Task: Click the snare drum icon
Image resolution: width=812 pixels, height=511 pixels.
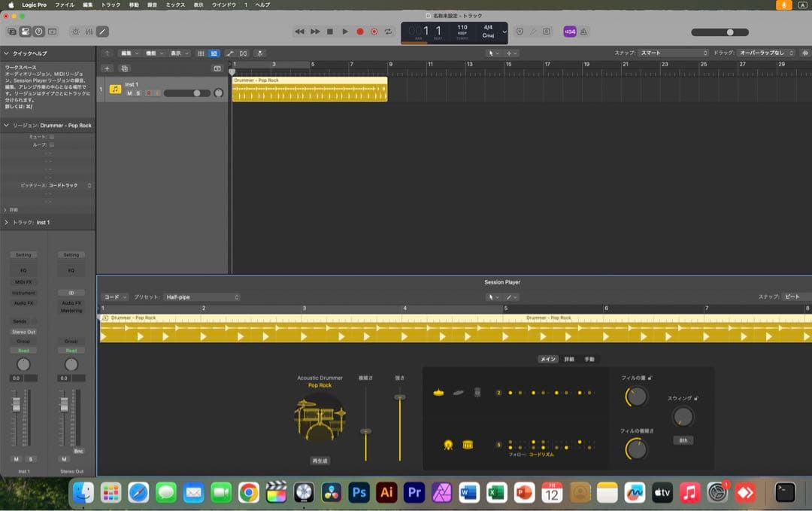Action: 468,445
